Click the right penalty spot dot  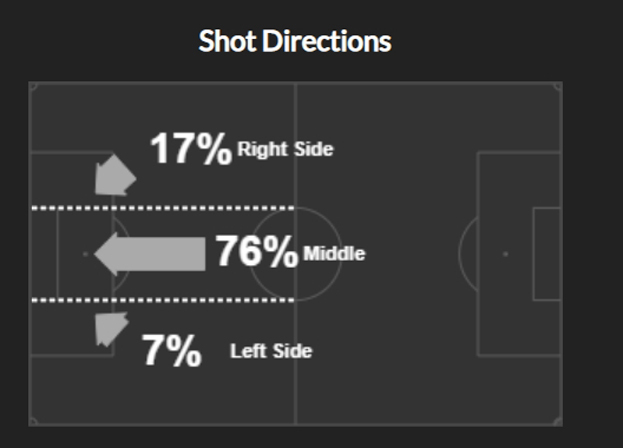click(x=505, y=254)
